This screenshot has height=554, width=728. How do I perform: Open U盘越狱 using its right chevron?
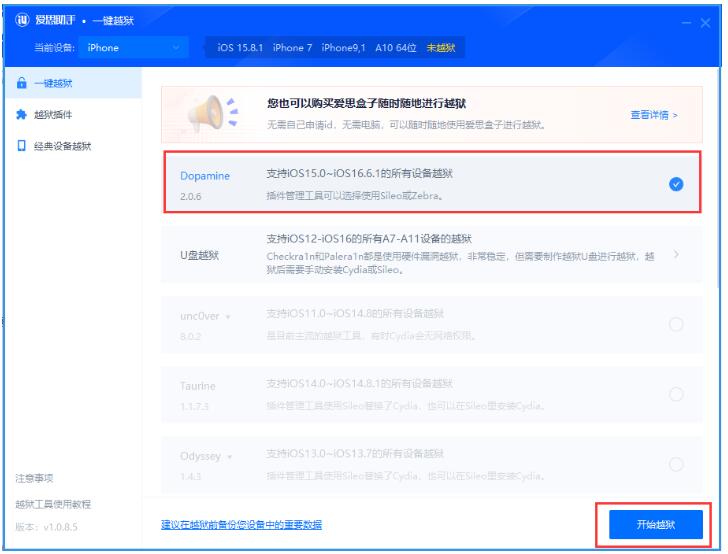click(676, 254)
